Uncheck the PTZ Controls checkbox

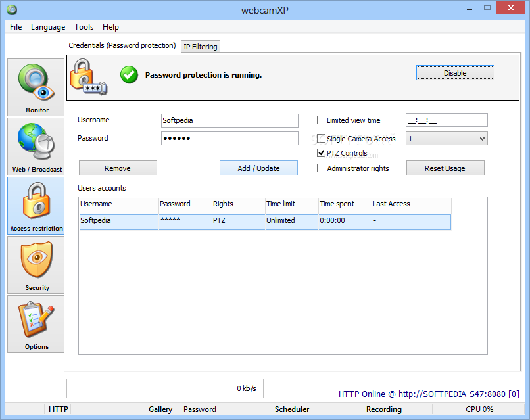pos(321,153)
